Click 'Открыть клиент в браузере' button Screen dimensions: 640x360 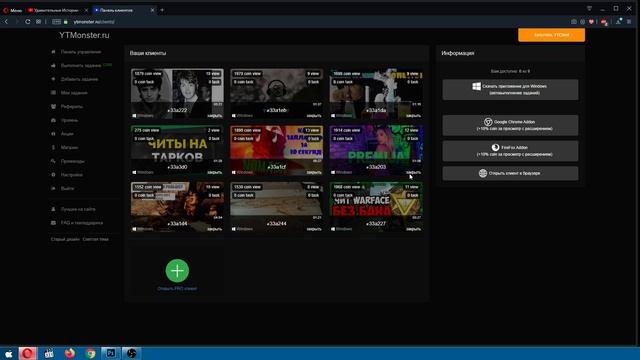point(510,173)
